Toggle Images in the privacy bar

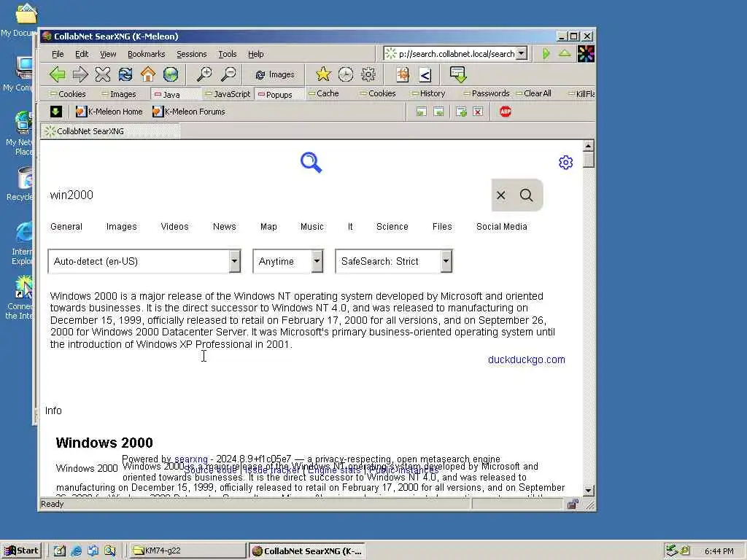(119, 94)
